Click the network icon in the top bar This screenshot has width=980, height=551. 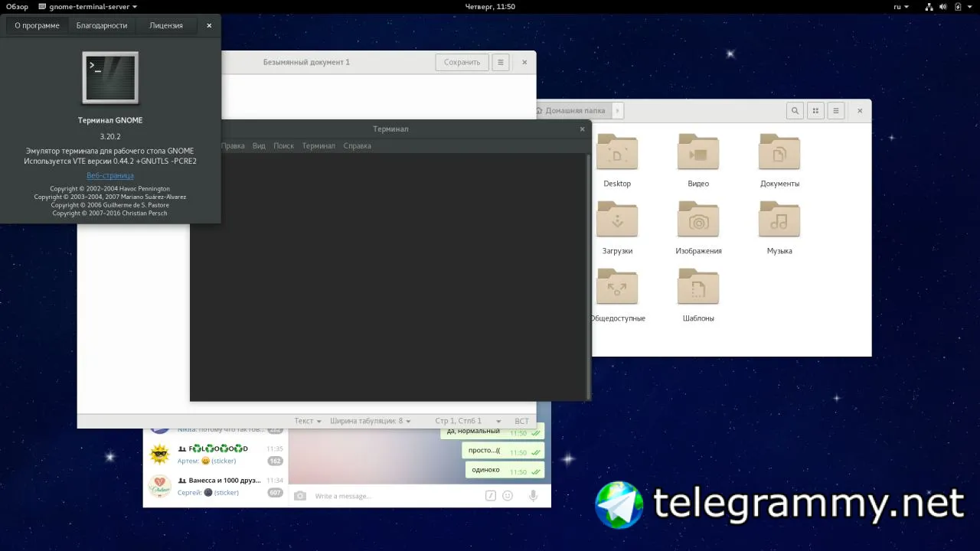coord(929,7)
